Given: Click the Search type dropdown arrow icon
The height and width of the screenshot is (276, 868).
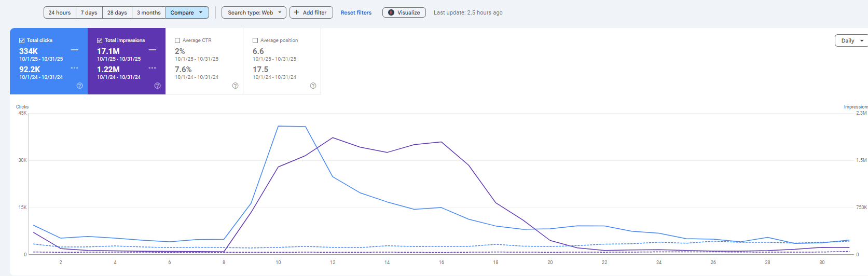Looking at the screenshot, I should tap(280, 12).
